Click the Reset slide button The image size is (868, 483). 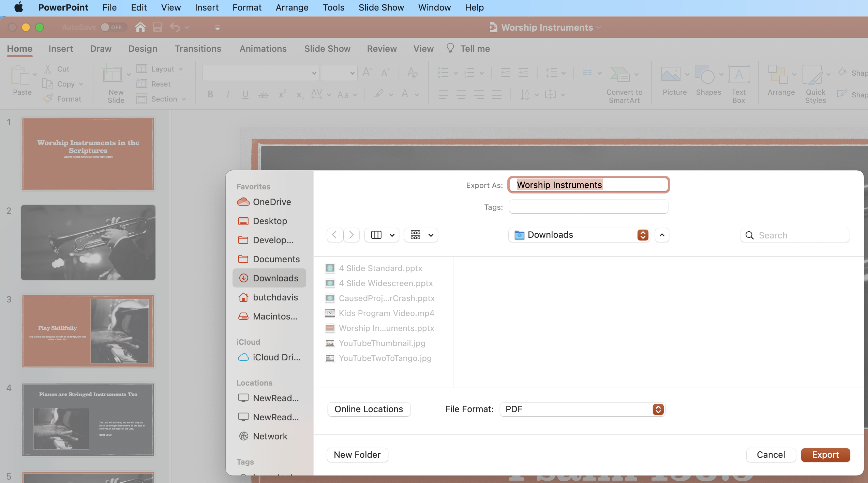pyautogui.click(x=153, y=84)
